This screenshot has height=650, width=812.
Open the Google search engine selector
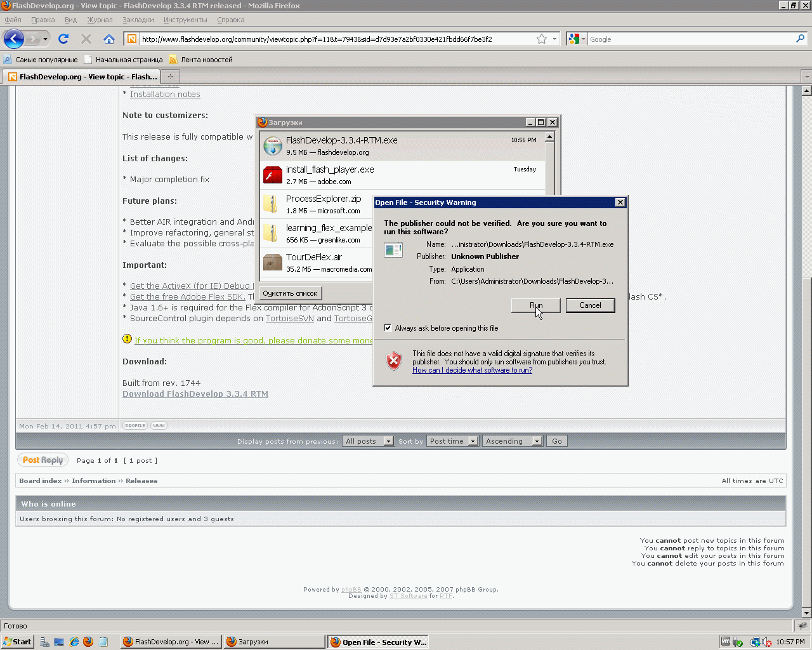click(x=576, y=39)
